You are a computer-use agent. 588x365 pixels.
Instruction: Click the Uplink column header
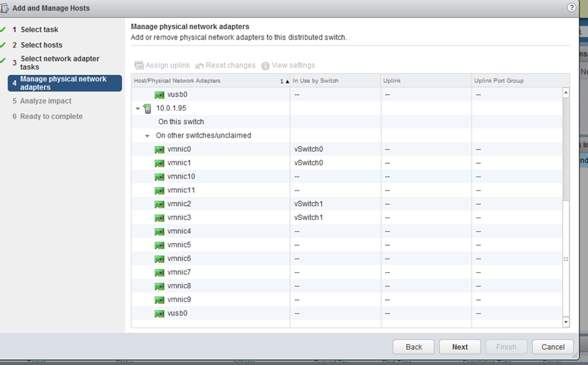(x=426, y=81)
